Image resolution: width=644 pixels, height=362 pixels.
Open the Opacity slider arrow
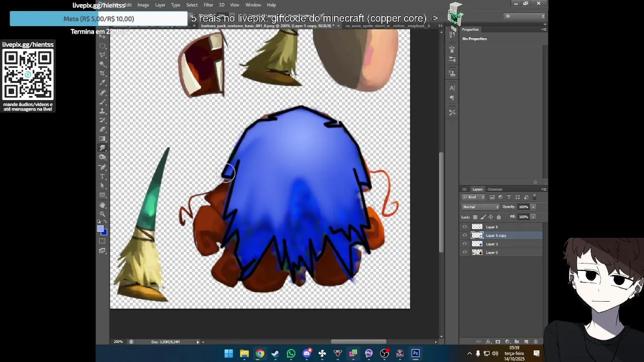(x=533, y=207)
